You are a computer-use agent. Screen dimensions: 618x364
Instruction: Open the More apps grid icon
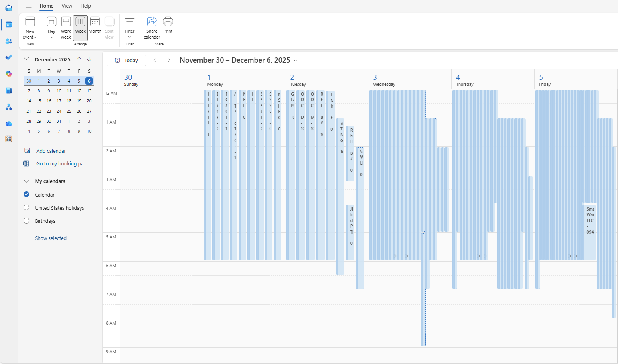tap(9, 139)
